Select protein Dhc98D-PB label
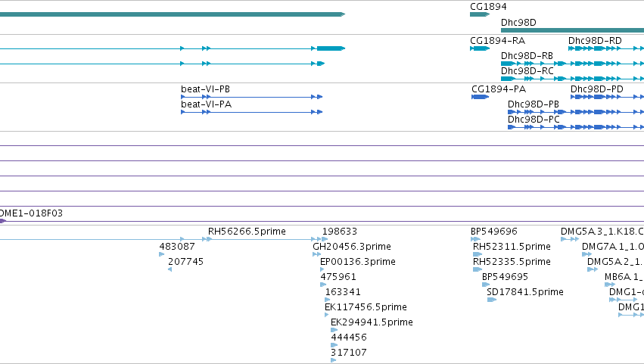This screenshot has height=364, width=644. (x=533, y=104)
